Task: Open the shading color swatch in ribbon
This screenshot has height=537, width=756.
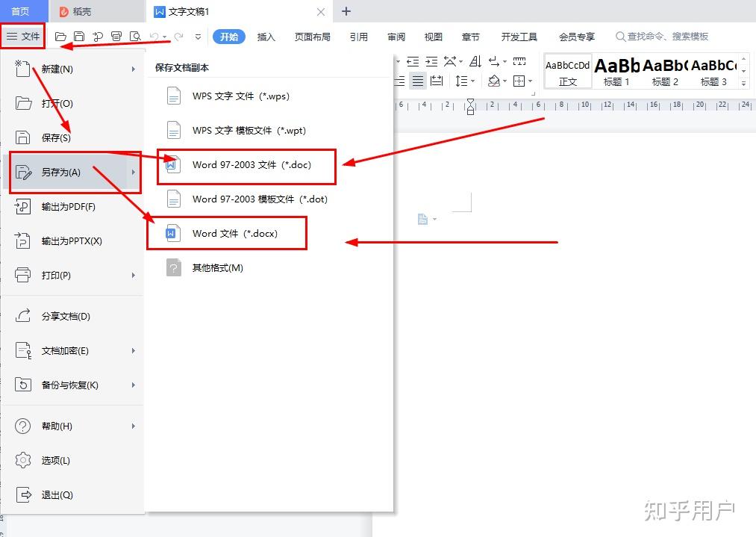Action: [x=496, y=81]
